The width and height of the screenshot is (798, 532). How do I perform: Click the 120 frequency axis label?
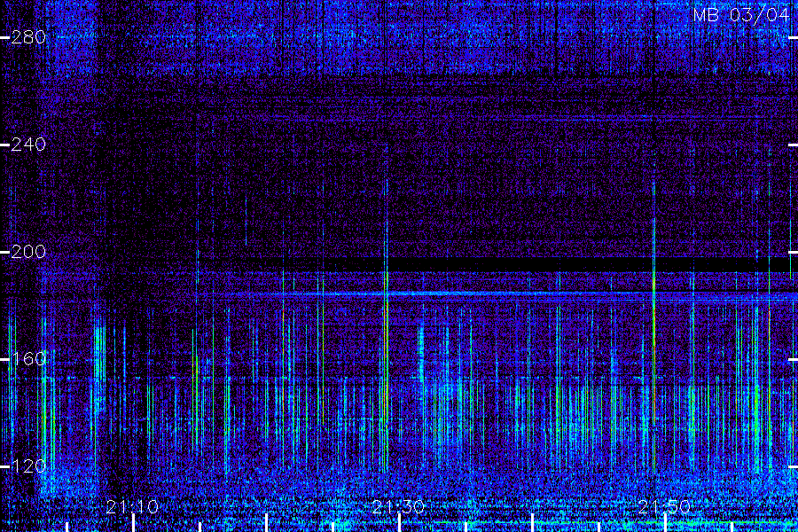pyautogui.click(x=28, y=465)
